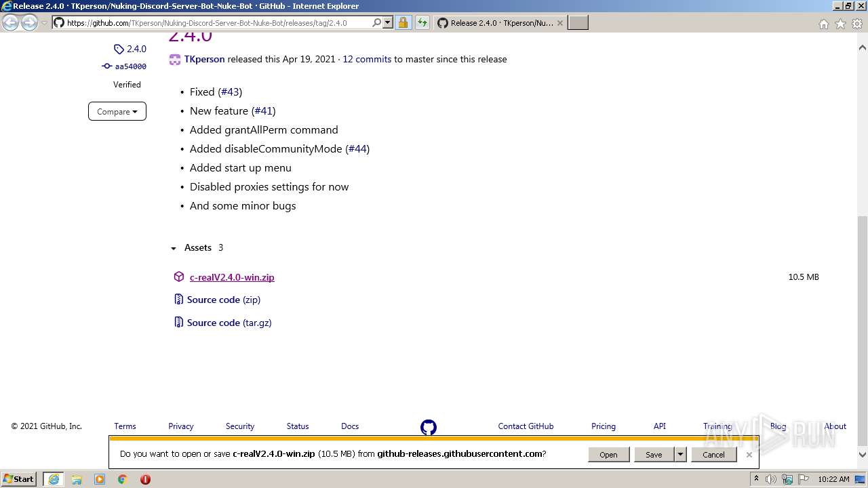Click Cancel in the download bar

tap(713, 455)
